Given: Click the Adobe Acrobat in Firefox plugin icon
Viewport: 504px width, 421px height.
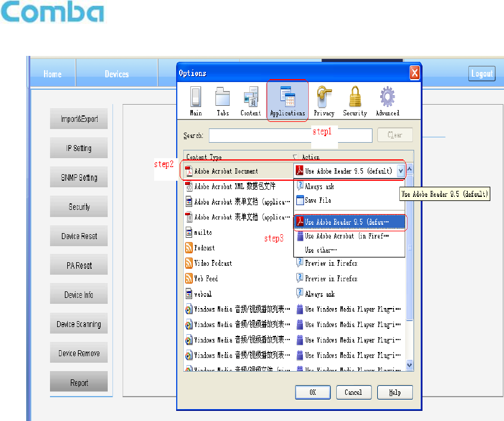Looking at the screenshot, I should (x=300, y=236).
